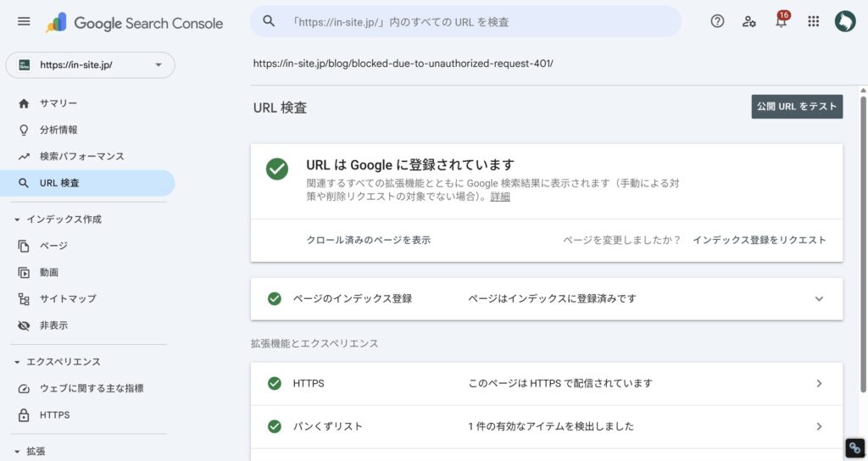This screenshot has height=461, width=868.
Task: Open the Google apps grid
Action: 813,21
